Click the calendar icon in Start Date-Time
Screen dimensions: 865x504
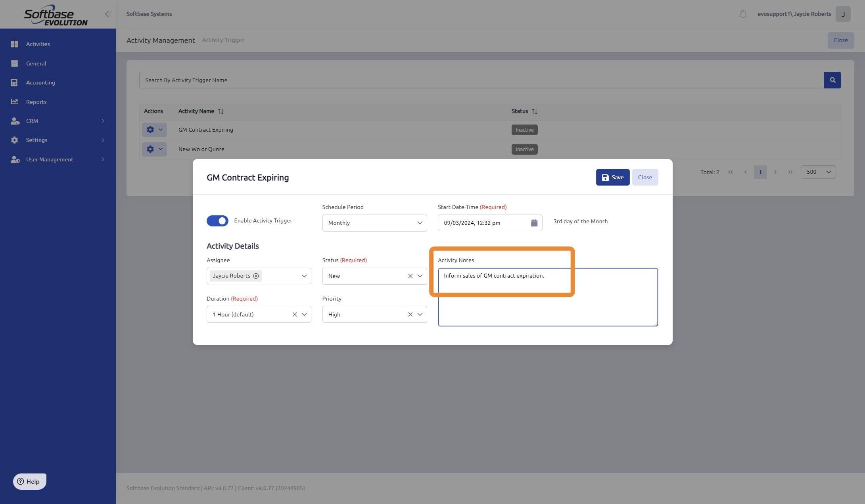click(x=534, y=223)
